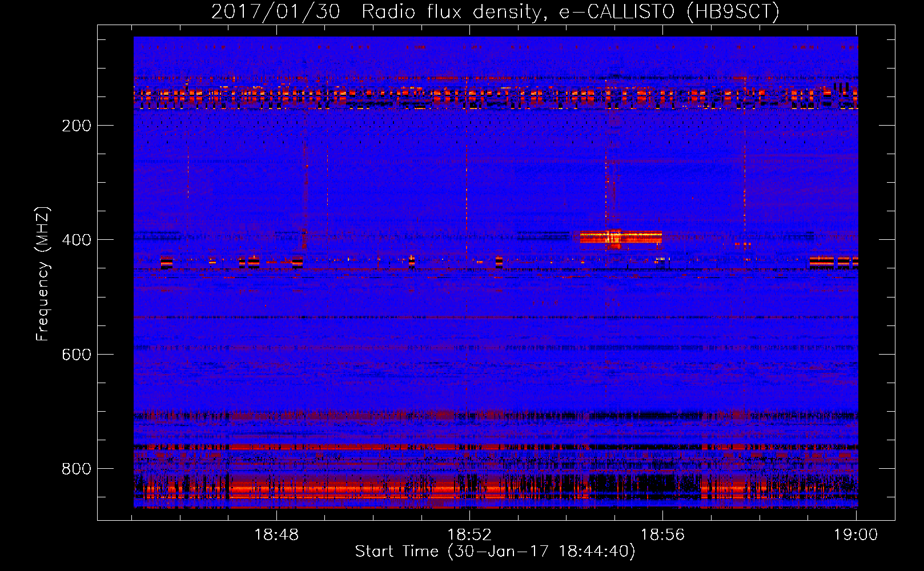Click the '200' frequency axis label

pos(77,126)
